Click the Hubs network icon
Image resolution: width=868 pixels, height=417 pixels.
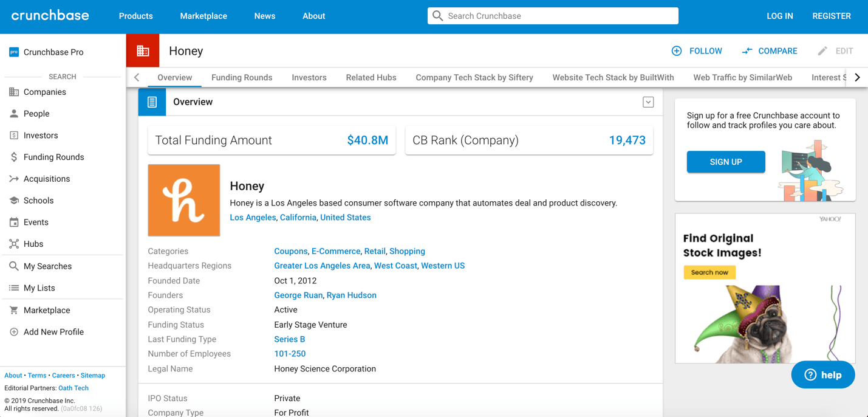14,244
